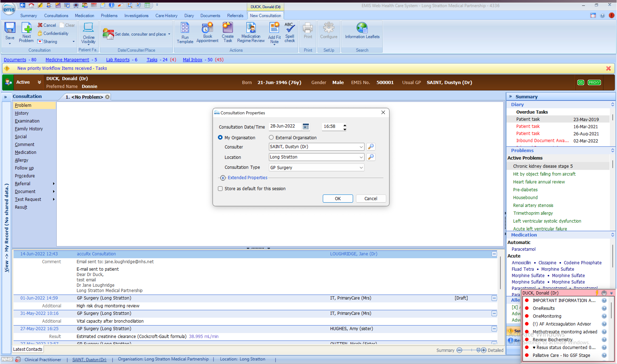The width and height of the screenshot is (617, 364).
Task: Select My Organisation radio button
Action: click(220, 137)
